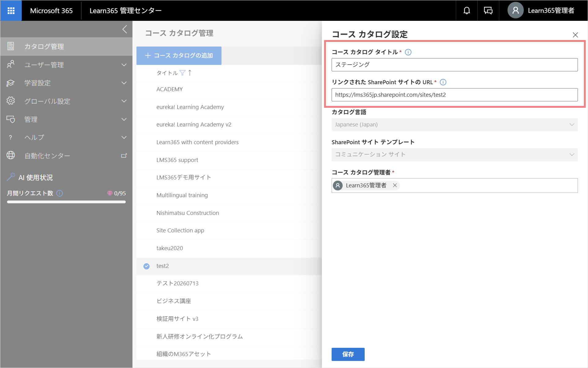
Task: Open the notifications bell
Action: point(467,11)
